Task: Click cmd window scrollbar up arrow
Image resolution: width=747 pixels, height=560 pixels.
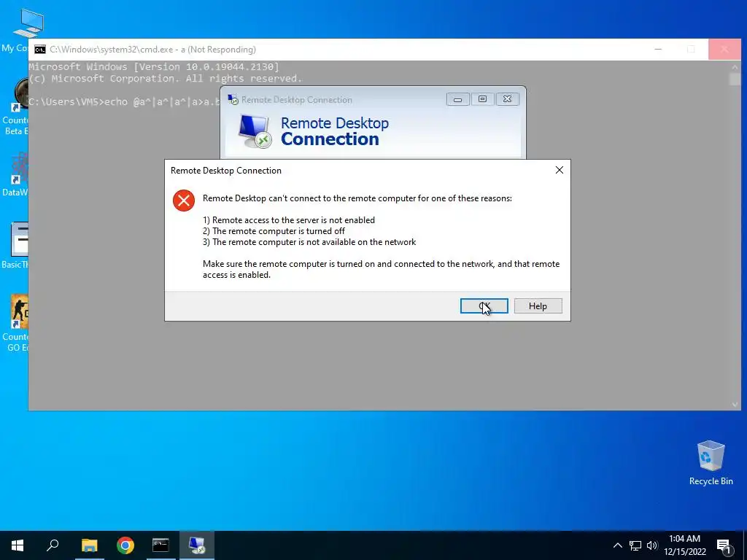Action: [x=735, y=67]
